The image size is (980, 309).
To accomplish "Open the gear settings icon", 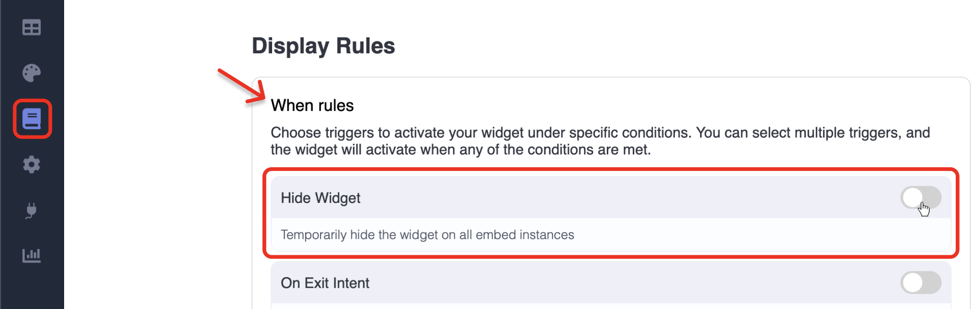I will point(31,165).
